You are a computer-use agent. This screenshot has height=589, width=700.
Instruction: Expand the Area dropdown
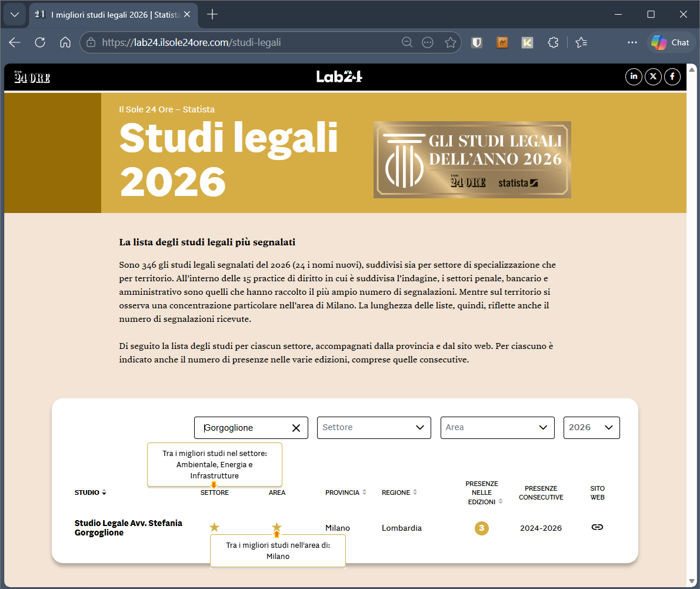(x=497, y=428)
